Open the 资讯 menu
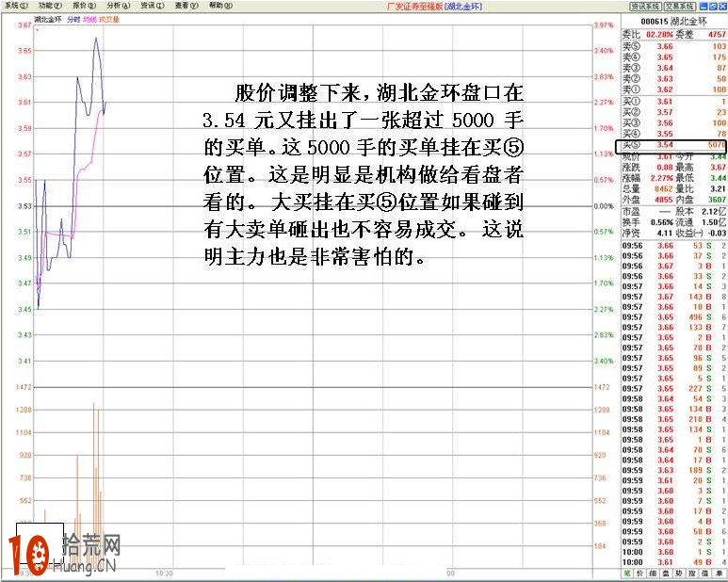Image resolution: width=728 pixels, height=582 pixels. point(153,6)
